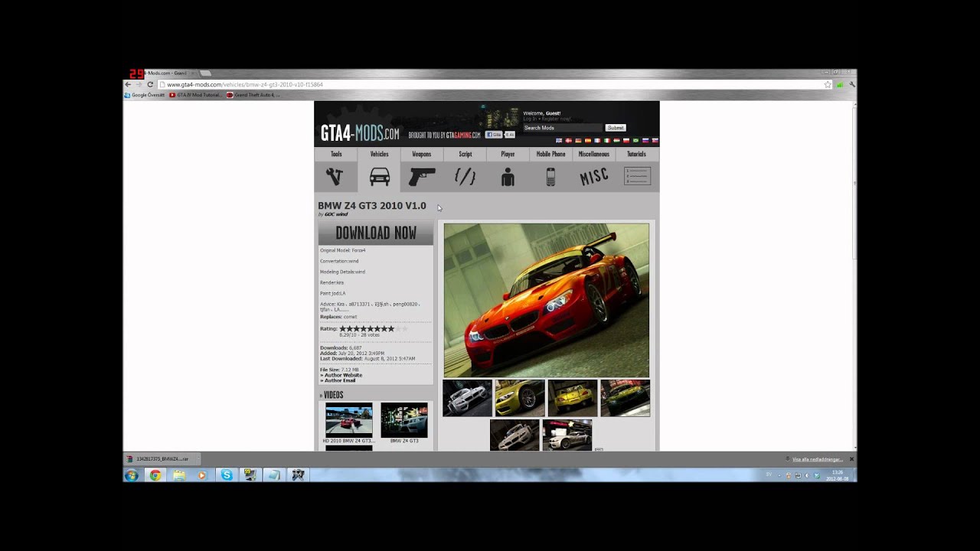This screenshot has width=980, height=551.
Task: Open Chrome icon in taskbar
Action: pyautogui.click(x=155, y=475)
